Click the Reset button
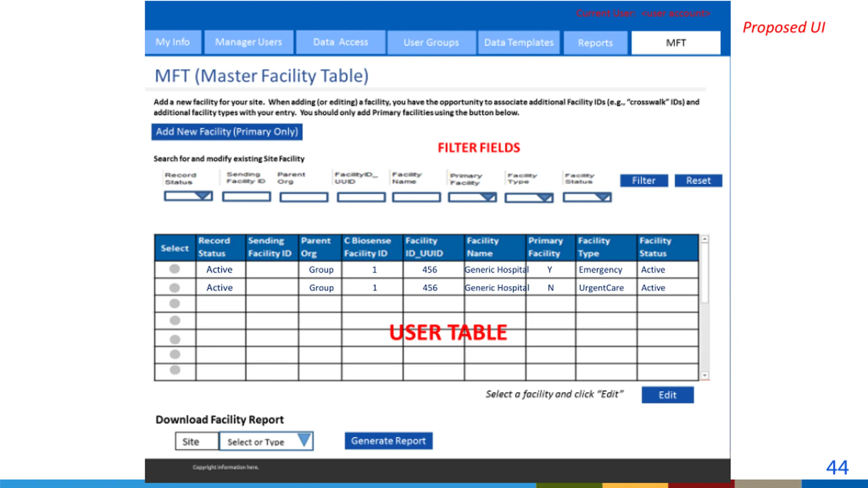868x488 pixels. point(698,181)
